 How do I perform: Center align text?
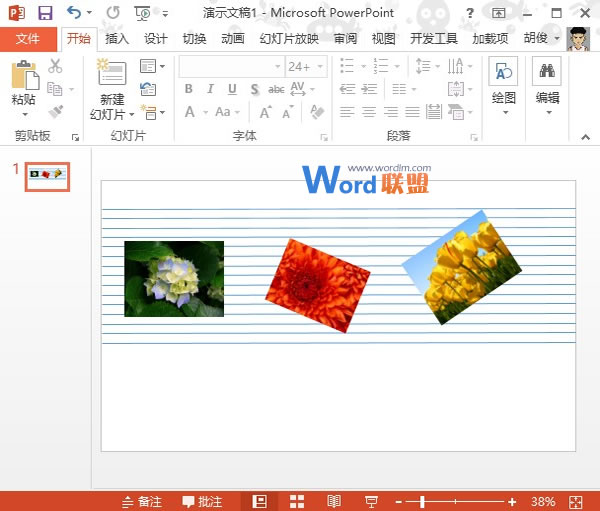(x=369, y=112)
